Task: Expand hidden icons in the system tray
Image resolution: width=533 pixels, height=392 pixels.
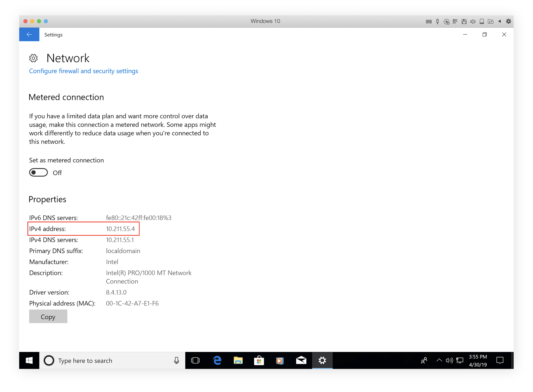Action: point(439,361)
